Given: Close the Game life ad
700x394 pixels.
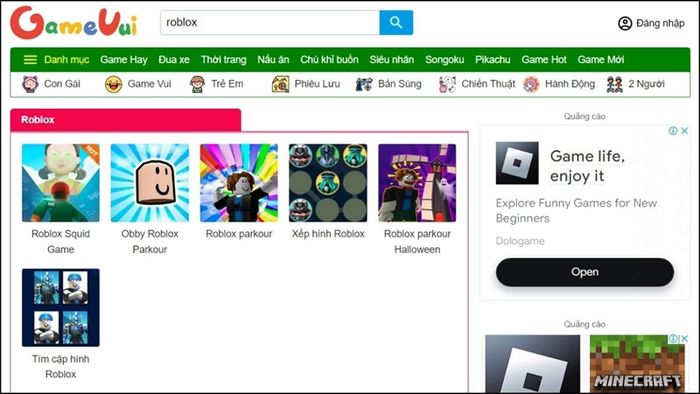Looking at the screenshot, I should (x=684, y=131).
